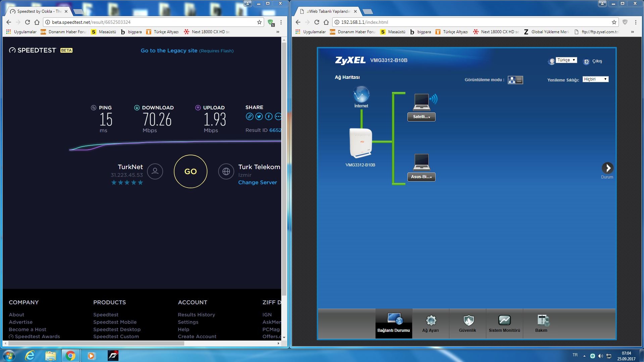Open Speedtest Mobile footer link
Image resolution: width=644 pixels, height=362 pixels.
pos(115,322)
